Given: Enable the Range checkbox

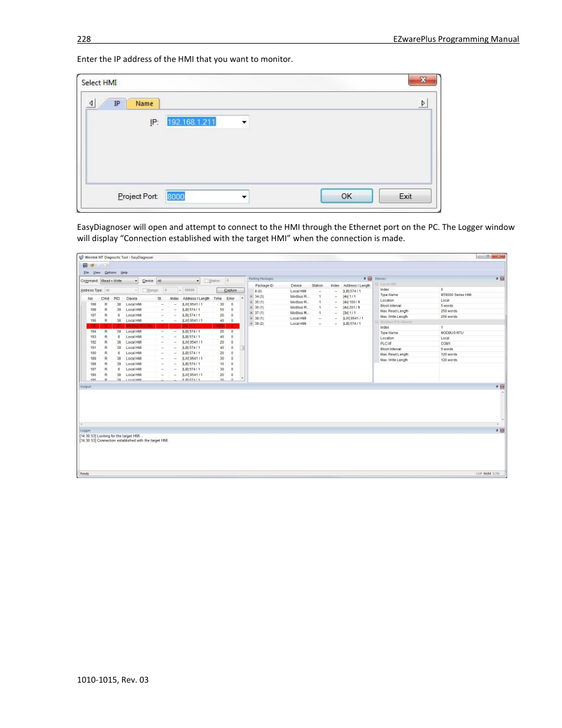Looking at the screenshot, I should point(144,290).
